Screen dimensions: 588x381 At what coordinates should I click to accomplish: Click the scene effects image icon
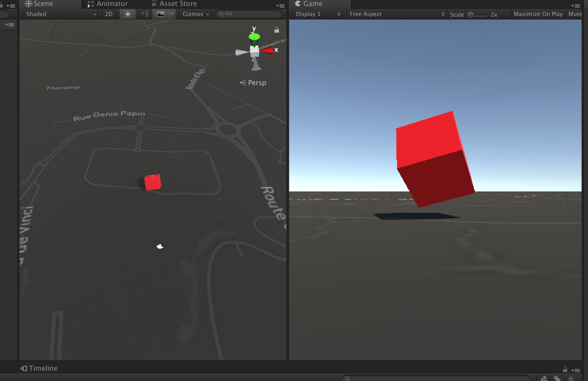(161, 14)
